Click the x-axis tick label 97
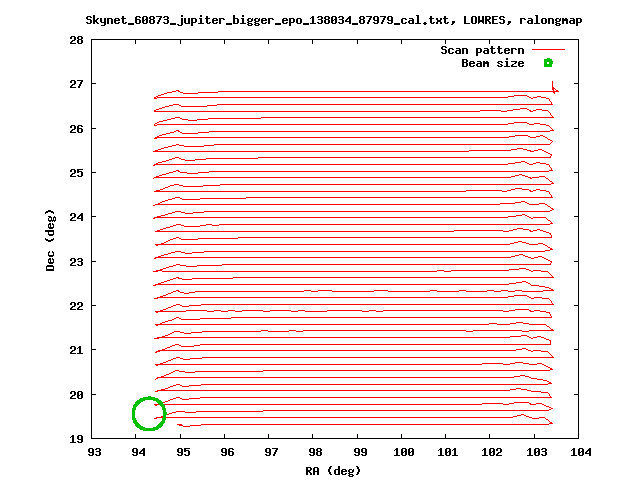Screen dimensions: 640x480 (271, 452)
